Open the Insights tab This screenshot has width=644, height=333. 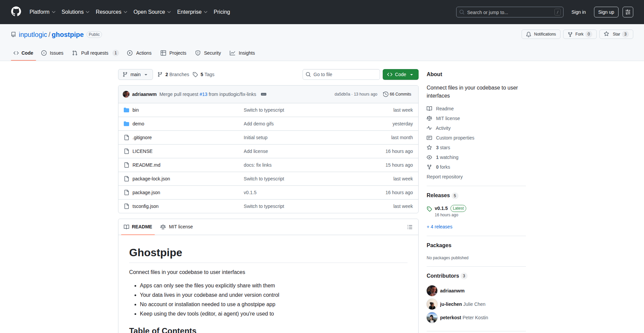click(243, 53)
